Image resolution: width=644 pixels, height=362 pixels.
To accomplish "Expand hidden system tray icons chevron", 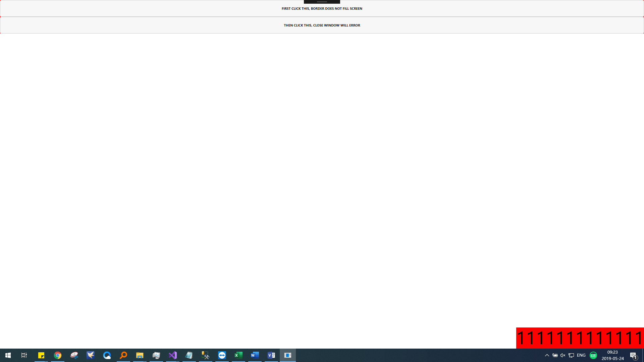I will (x=547, y=355).
